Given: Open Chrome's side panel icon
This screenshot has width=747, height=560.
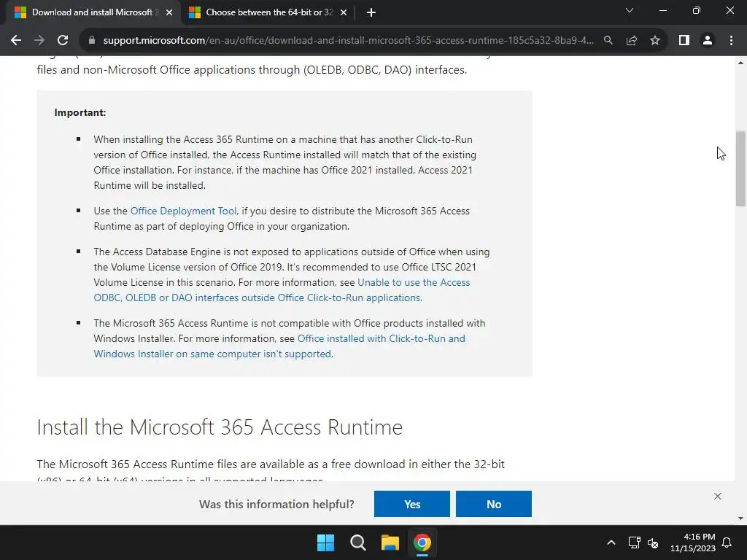Looking at the screenshot, I should click(x=684, y=41).
